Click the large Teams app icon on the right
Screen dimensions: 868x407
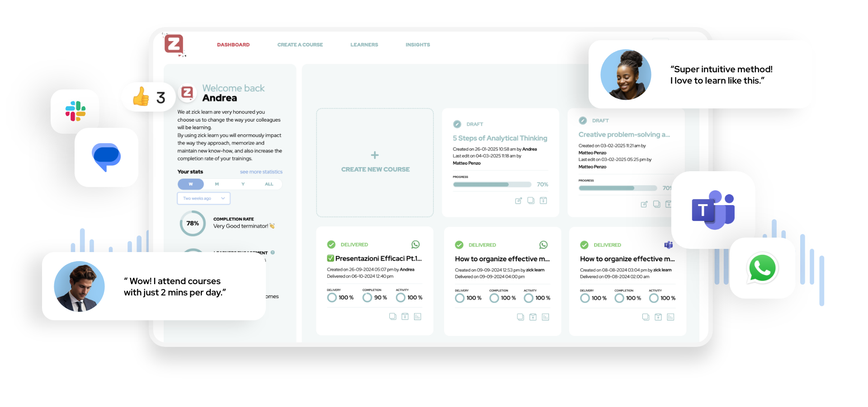point(713,210)
